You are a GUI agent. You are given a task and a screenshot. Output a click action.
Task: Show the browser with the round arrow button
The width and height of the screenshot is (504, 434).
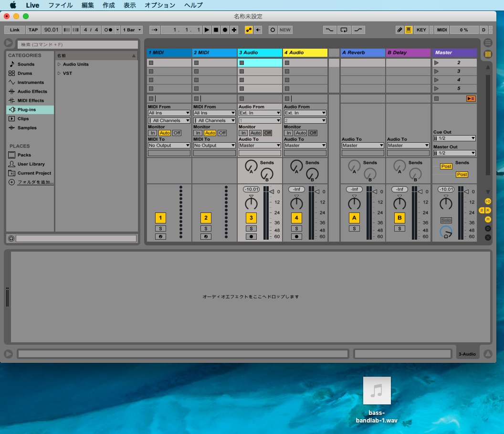pos(9,43)
